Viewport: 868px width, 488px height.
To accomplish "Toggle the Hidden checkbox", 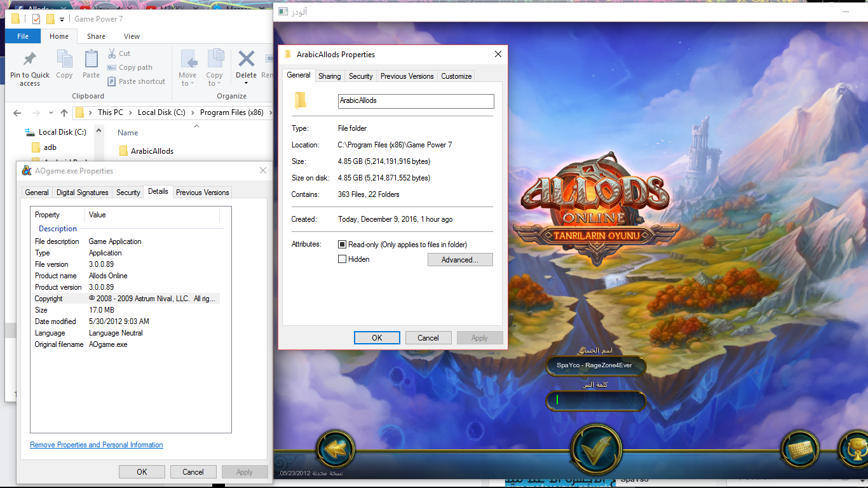I will point(342,259).
